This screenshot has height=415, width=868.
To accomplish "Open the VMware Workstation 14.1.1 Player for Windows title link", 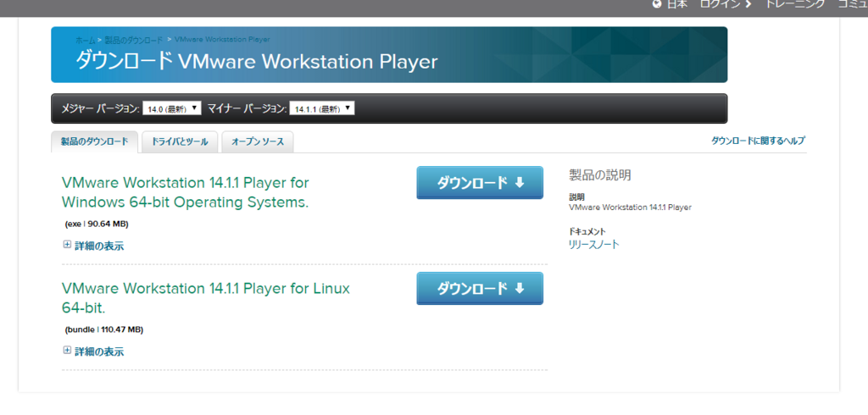I will [x=186, y=192].
